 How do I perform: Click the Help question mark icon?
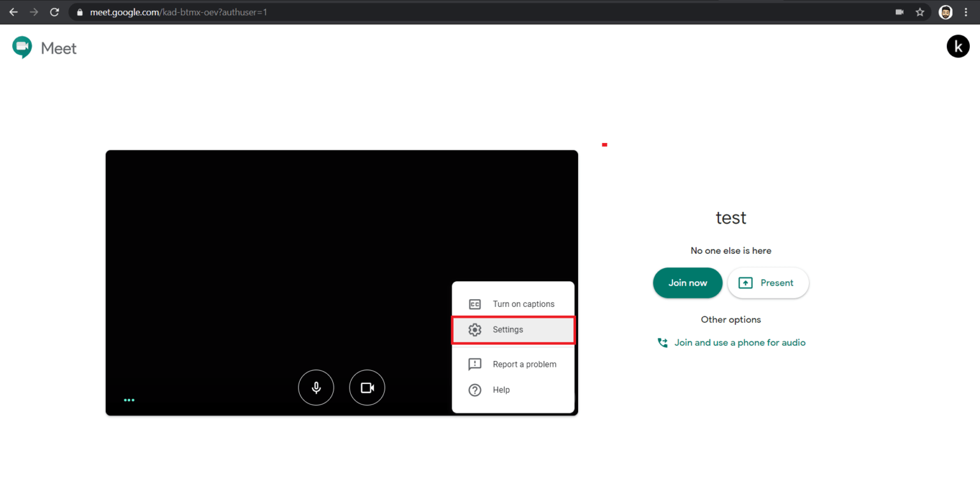(475, 390)
